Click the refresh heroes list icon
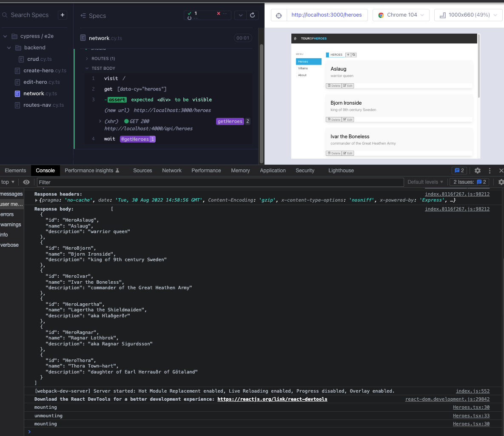 (x=353, y=55)
